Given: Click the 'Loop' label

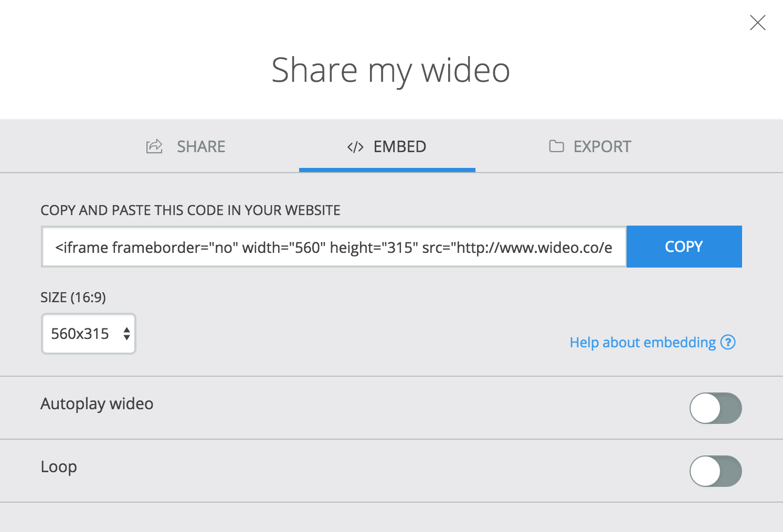Looking at the screenshot, I should [x=59, y=467].
